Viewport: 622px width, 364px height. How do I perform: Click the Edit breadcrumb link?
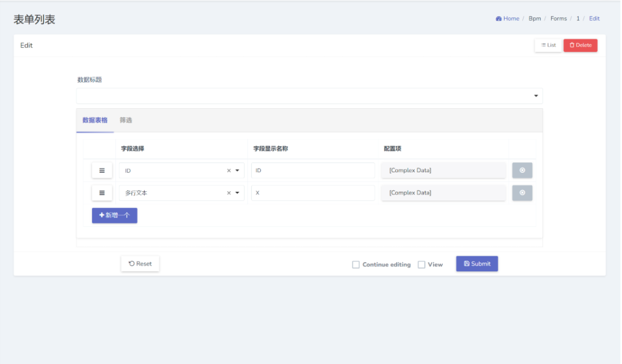pos(594,18)
